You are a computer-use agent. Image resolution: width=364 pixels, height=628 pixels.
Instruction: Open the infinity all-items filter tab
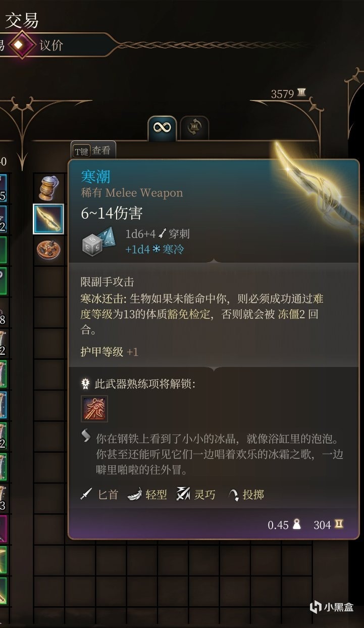(x=162, y=128)
